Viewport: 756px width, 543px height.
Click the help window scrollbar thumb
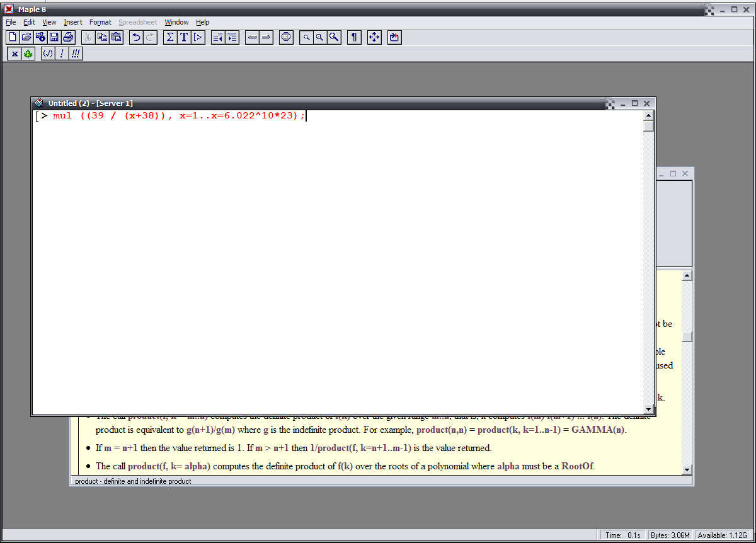click(687, 337)
